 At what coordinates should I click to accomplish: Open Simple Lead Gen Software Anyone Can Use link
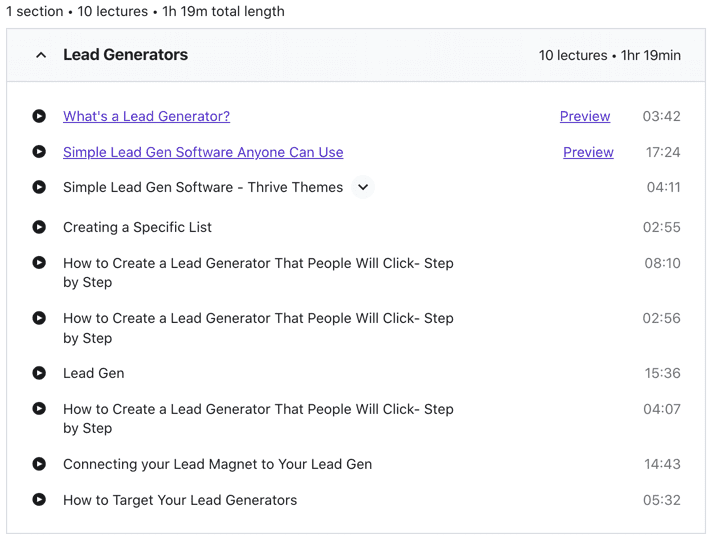pos(203,153)
